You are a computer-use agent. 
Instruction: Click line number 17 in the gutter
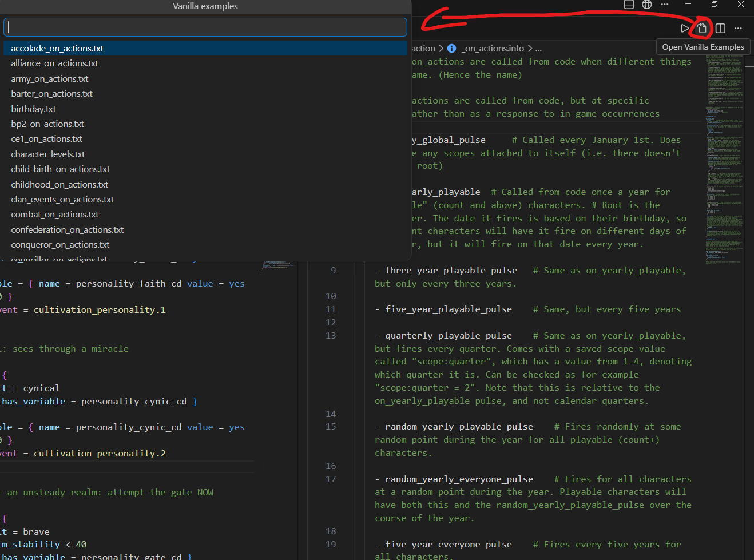pos(331,479)
